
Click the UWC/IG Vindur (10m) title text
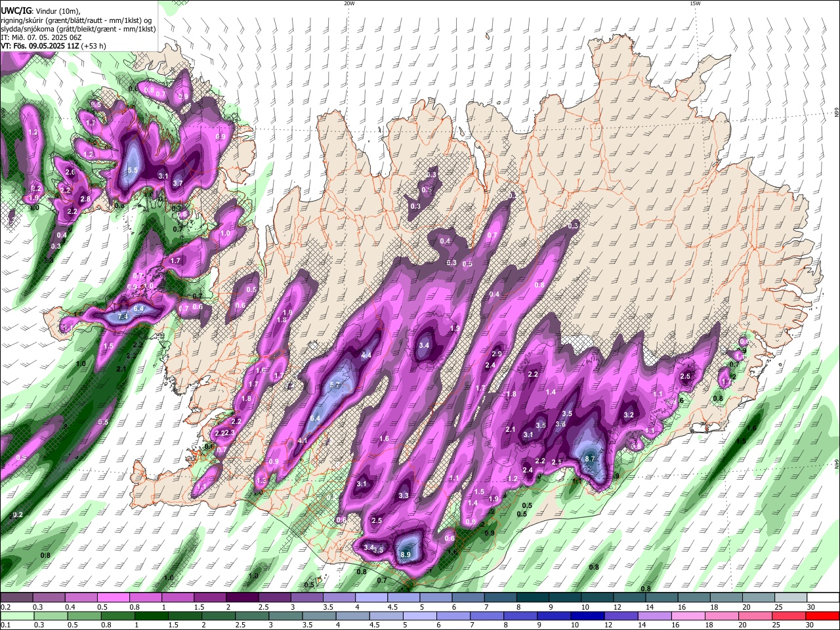[x=41, y=11]
